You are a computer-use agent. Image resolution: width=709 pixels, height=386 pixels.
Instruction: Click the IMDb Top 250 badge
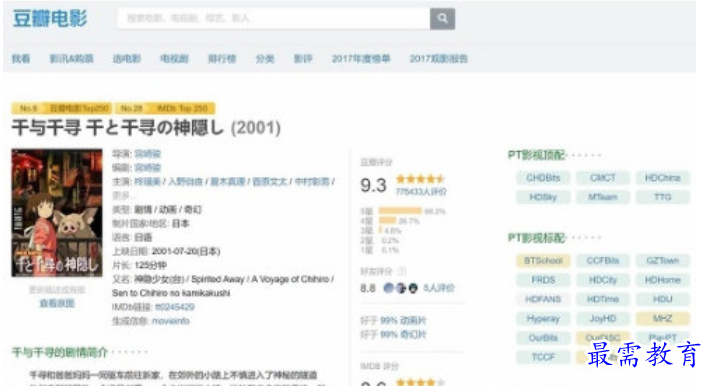coord(165,108)
